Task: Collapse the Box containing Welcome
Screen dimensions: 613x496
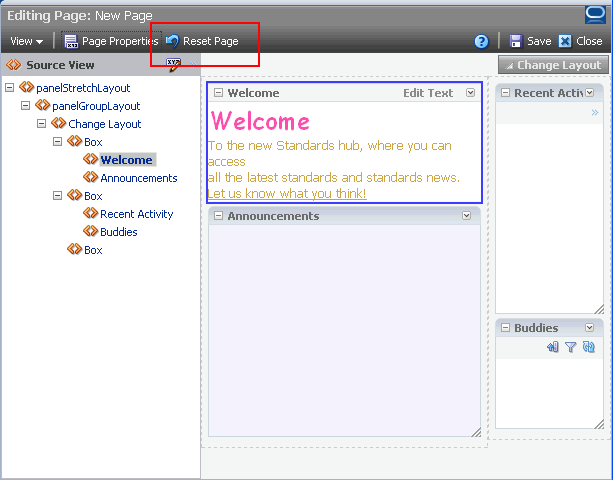Action: point(57,141)
